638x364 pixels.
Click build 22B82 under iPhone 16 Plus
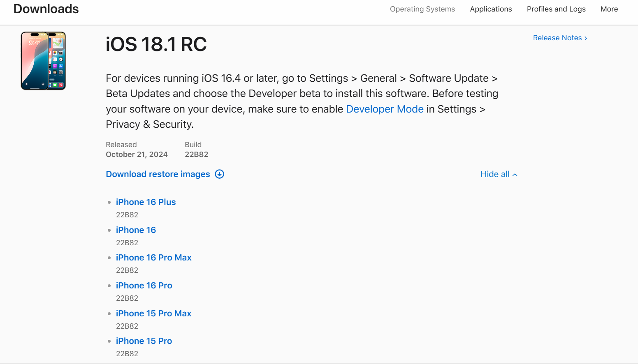[127, 215]
